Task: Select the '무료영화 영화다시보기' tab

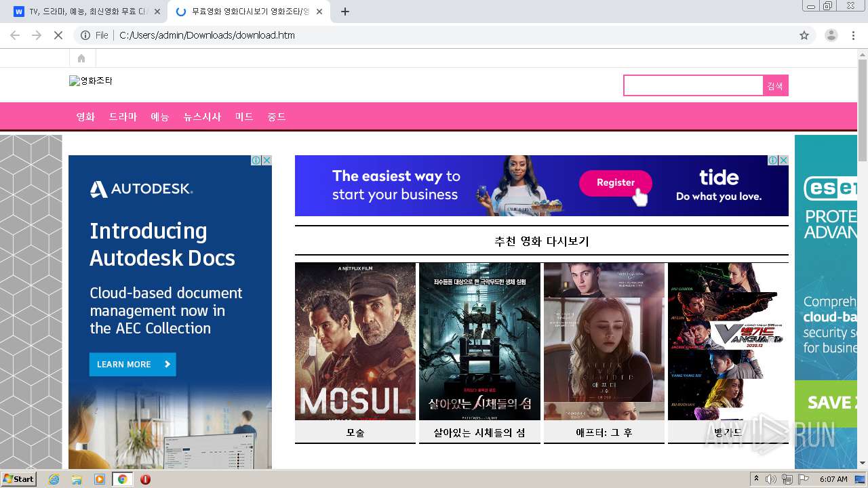Action: tap(249, 12)
